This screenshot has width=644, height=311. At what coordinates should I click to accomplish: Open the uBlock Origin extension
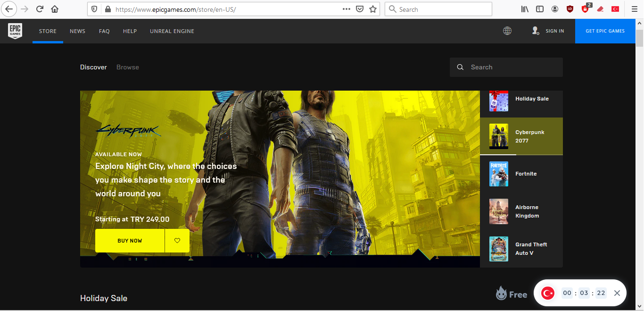tap(570, 9)
